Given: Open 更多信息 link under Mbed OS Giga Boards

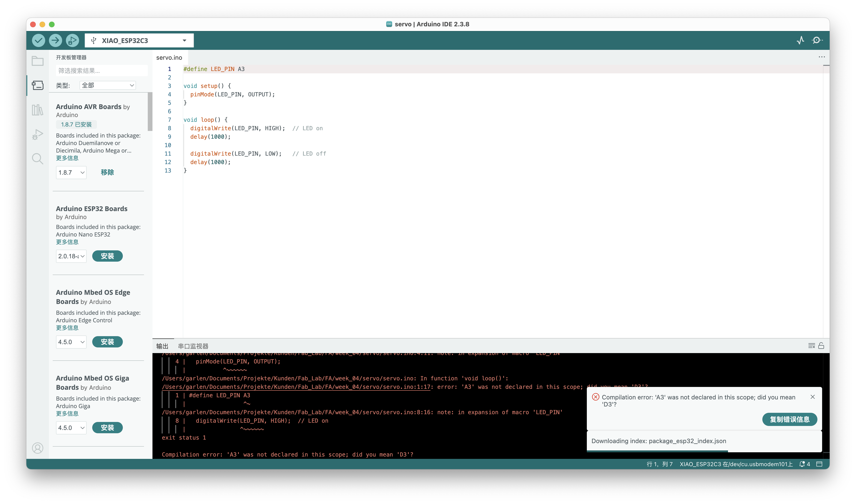Looking at the screenshot, I should (67, 414).
